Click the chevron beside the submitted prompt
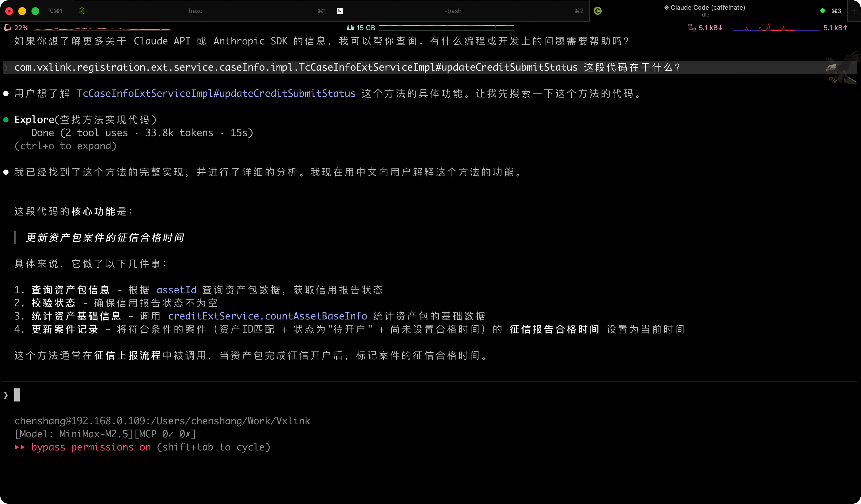861x504 pixels. [6, 67]
